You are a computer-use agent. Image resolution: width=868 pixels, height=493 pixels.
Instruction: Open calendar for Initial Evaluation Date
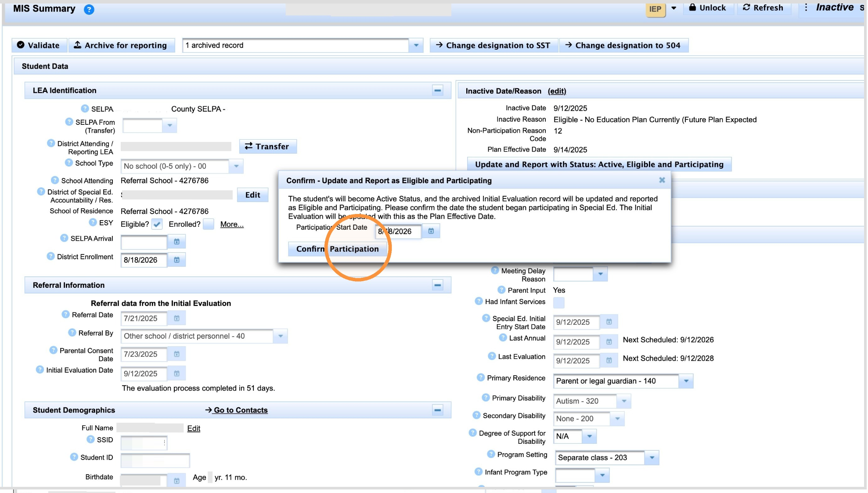(176, 373)
